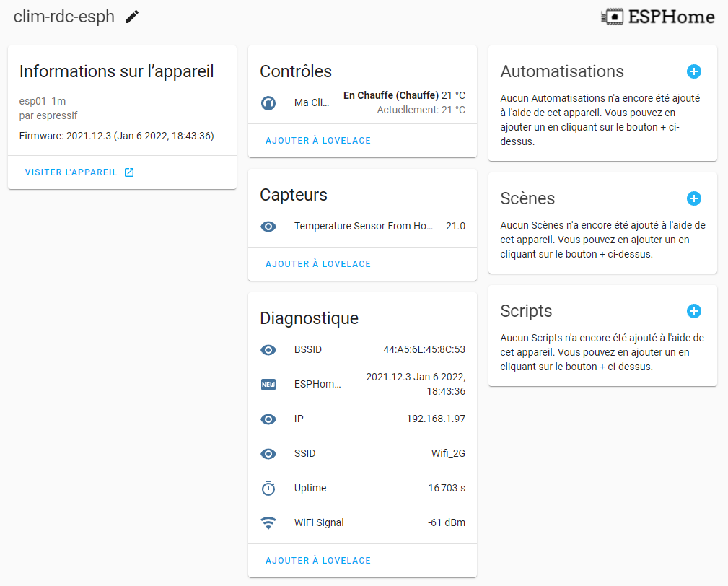
Task: Click the Capteurs card heading
Action: pyautogui.click(x=294, y=195)
